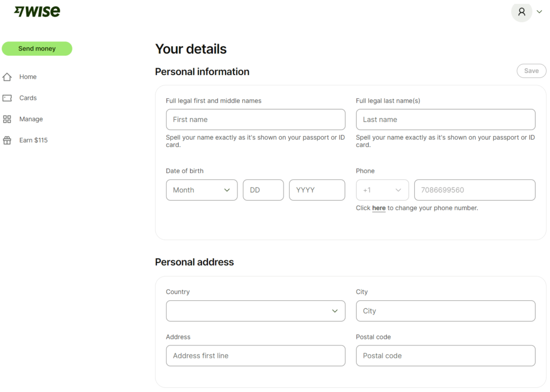Screen dimensions: 550x392
Task: Click the gift icon next to Earn $115
Action: click(7, 140)
